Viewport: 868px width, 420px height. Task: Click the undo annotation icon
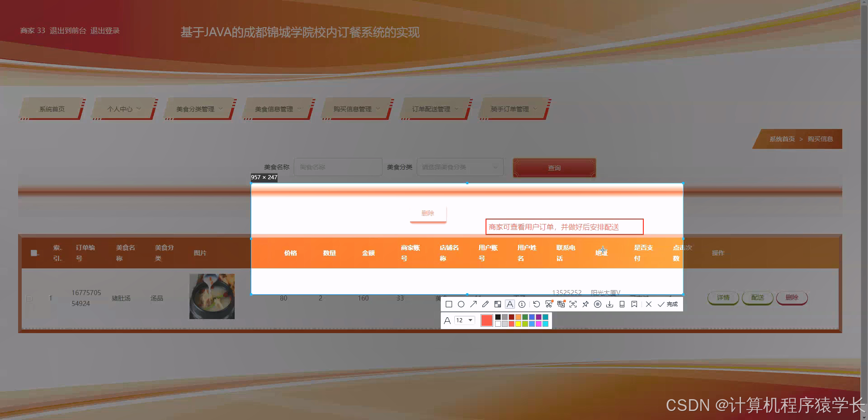pyautogui.click(x=536, y=304)
